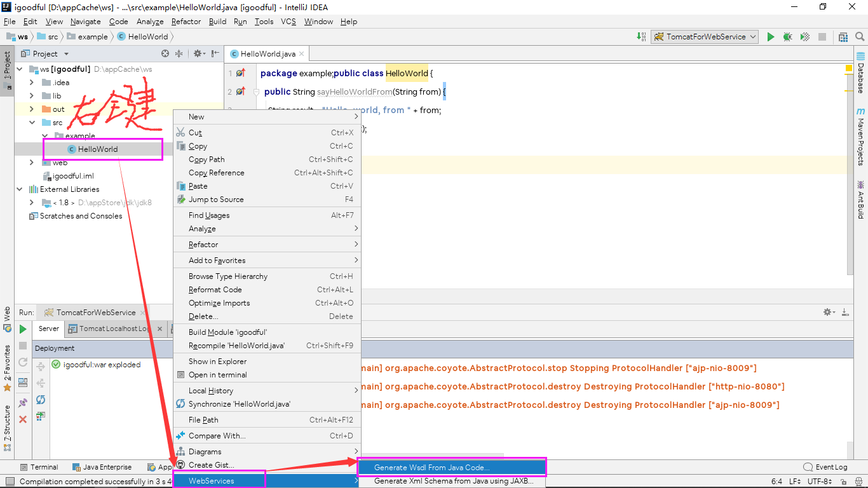
Task: Click restore layout icon in Run sidebar
Action: point(23,383)
